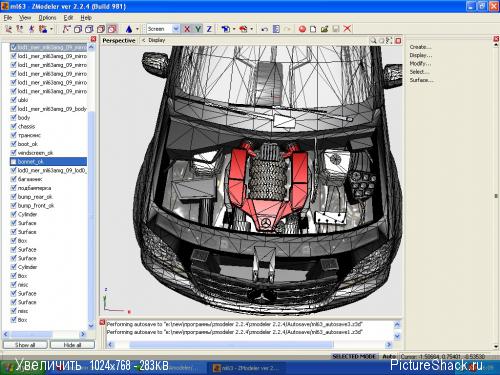Toggle the highlighted red cube Selected Mode icon

click(113, 29)
